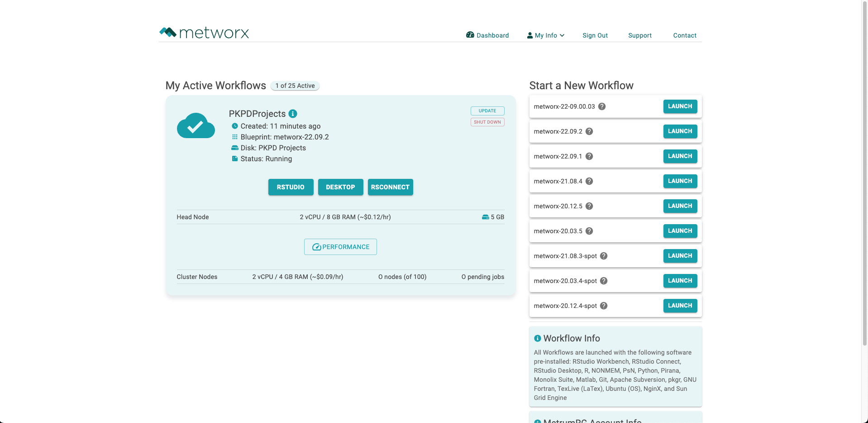This screenshot has width=868, height=423.
Task: Launch metworx-20.12.4-spot workflow
Action: click(680, 306)
